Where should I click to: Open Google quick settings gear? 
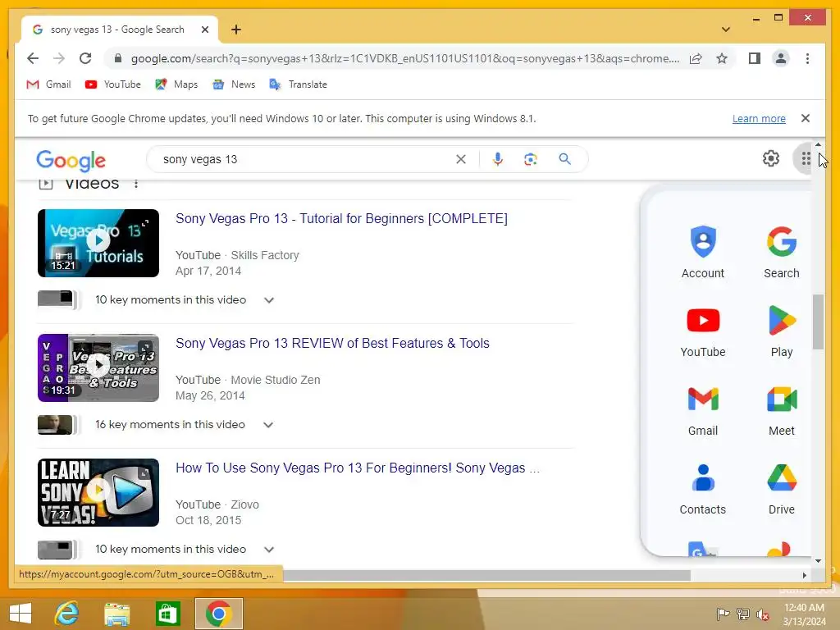click(x=771, y=158)
